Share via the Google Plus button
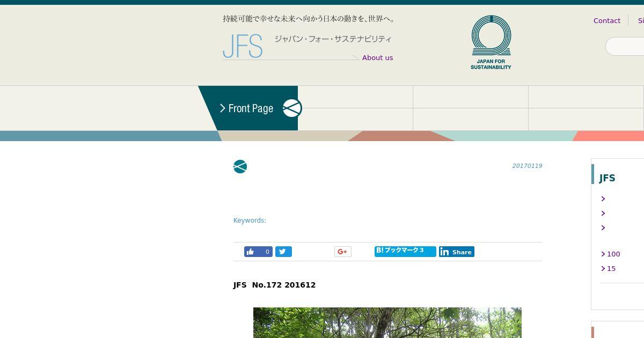This screenshot has height=338, width=644. click(x=342, y=252)
